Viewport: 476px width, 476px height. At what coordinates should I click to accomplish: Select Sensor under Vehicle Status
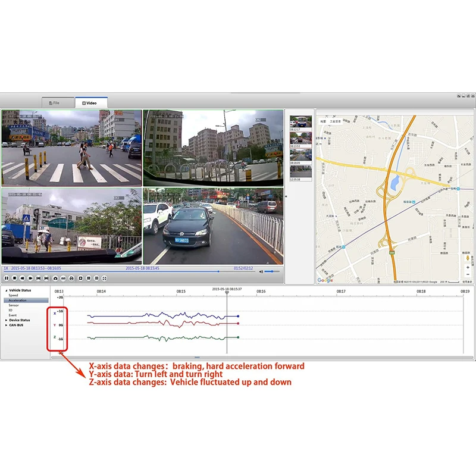tap(14, 305)
